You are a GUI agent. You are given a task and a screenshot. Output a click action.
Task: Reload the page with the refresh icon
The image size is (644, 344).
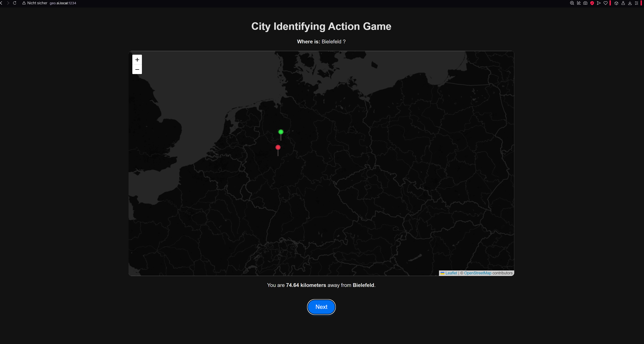click(x=15, y=3)
